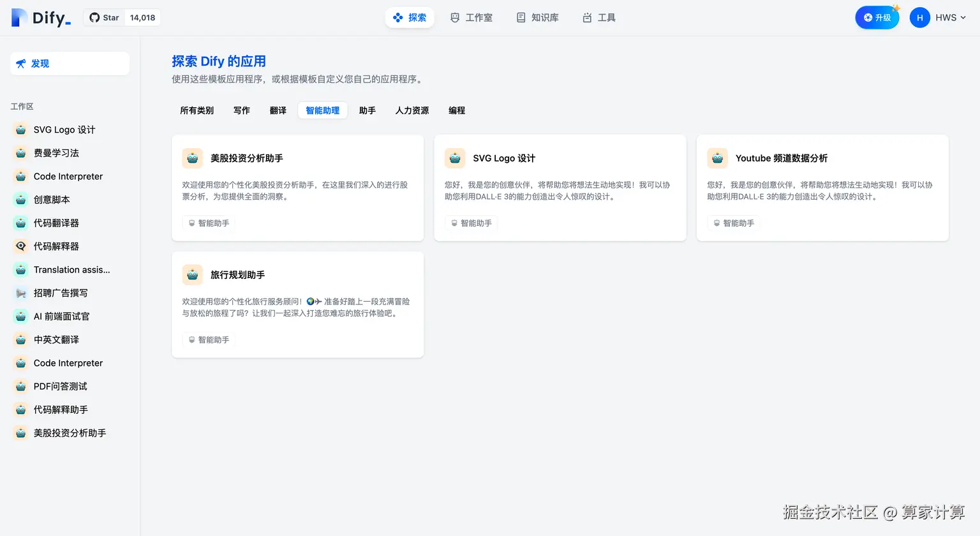Open SVG Logo 设计 in the workspace list
The height and width of the screenshot is (536, 980).
70,130
